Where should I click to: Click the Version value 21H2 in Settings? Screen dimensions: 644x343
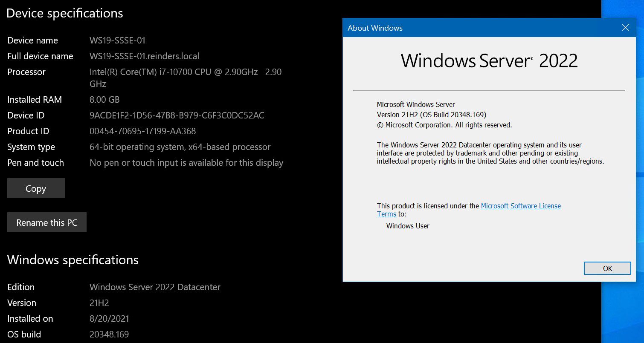point(99,303)
